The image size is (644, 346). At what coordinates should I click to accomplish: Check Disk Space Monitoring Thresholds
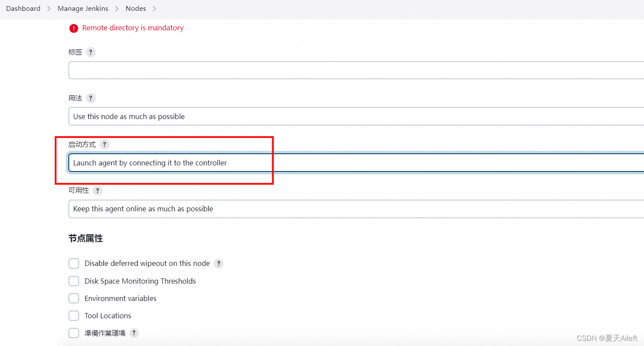74,281
